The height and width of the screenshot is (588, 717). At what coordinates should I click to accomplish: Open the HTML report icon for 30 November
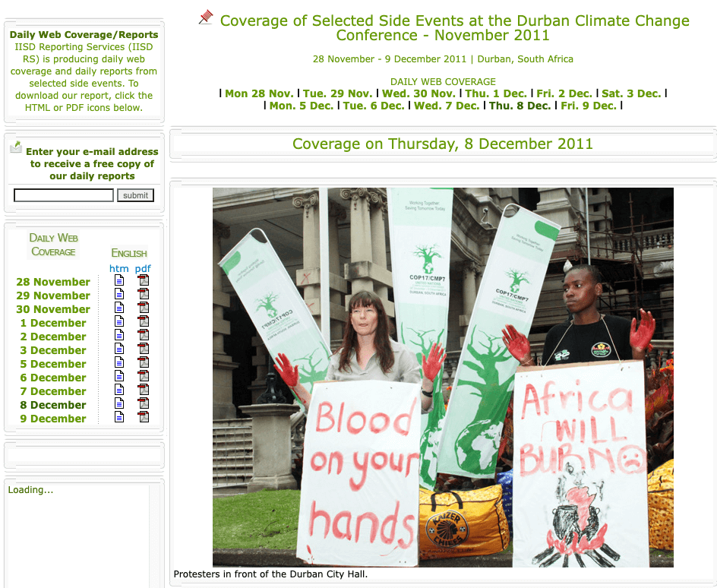[119, 308]
